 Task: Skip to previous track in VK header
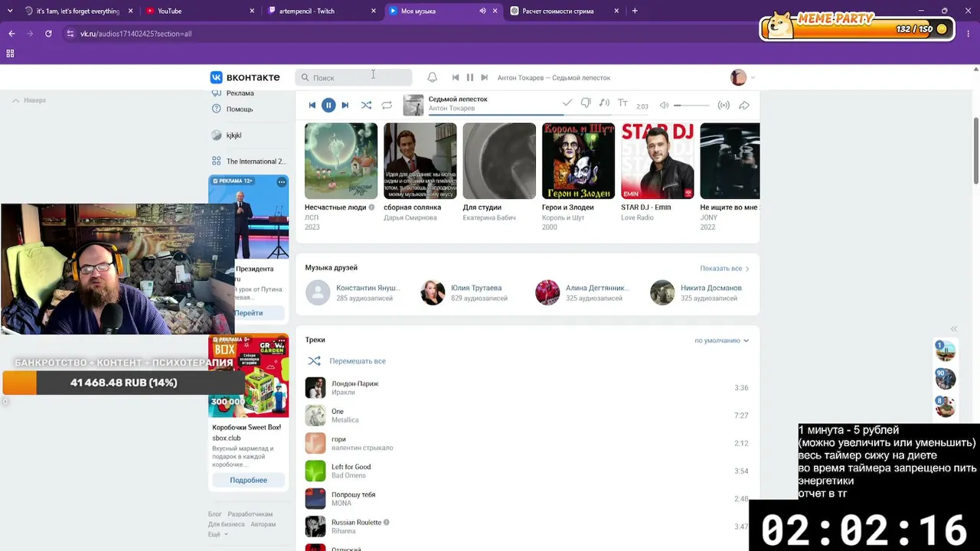(x=456, y=77)
